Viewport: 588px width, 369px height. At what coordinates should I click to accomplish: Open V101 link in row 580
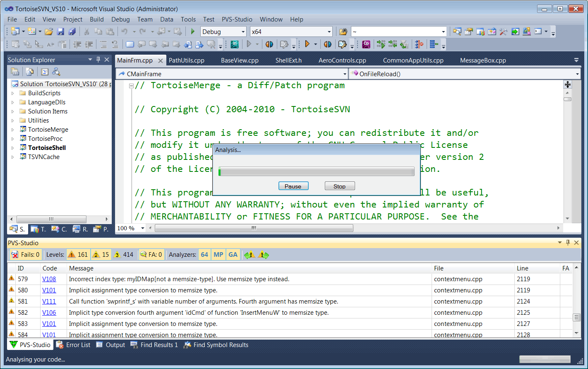pyautogui.click(x=49, y=290)
